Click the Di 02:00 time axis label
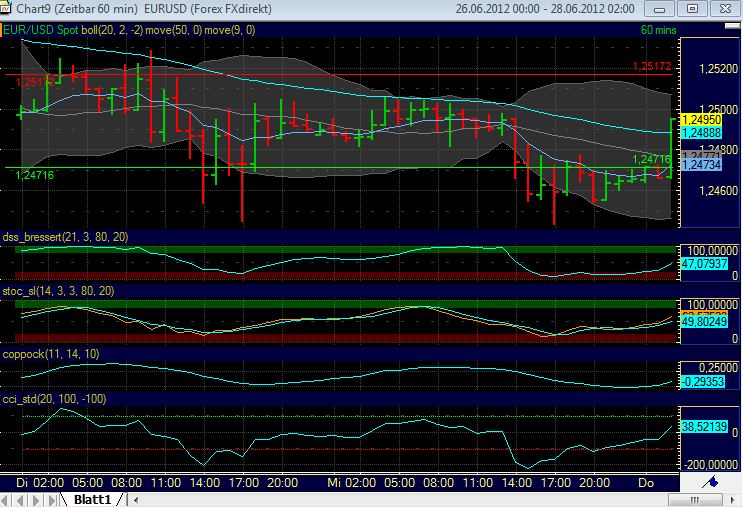 pos(40,483)
